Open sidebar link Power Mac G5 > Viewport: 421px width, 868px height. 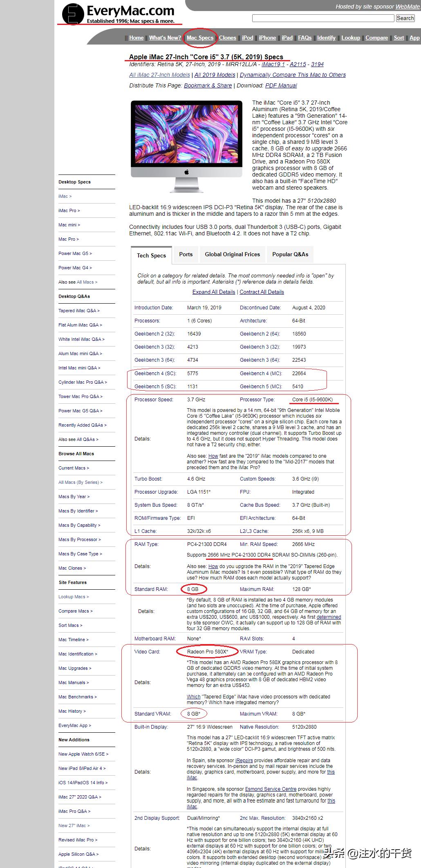click(75, 253)
